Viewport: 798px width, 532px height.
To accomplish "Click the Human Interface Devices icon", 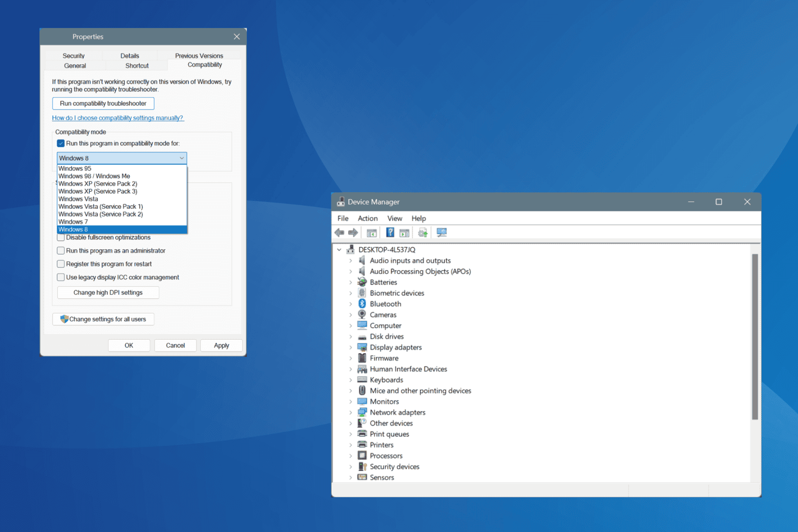I will [x=362, y=369].
